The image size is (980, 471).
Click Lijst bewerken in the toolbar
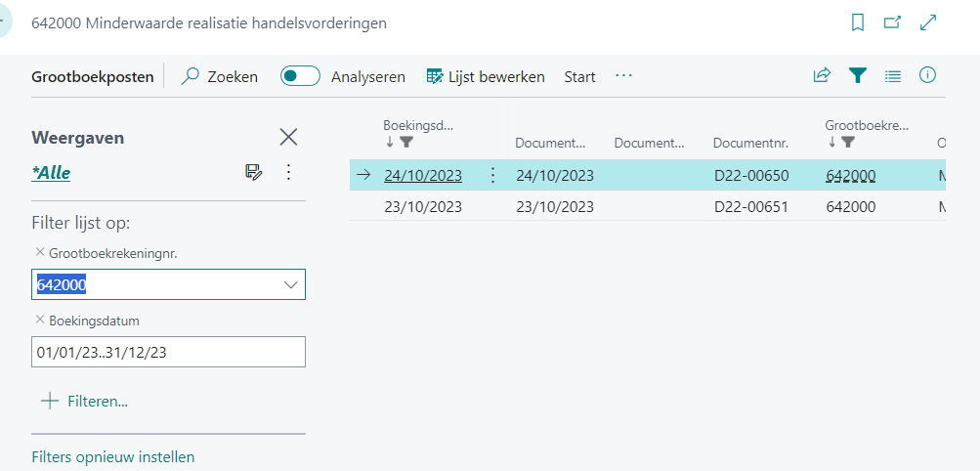tap(486, 76)
